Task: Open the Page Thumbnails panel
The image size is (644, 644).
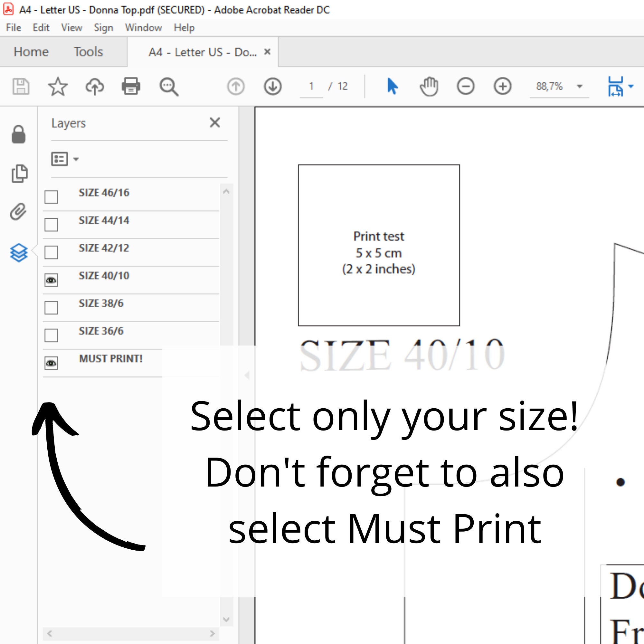Action: 19,173
